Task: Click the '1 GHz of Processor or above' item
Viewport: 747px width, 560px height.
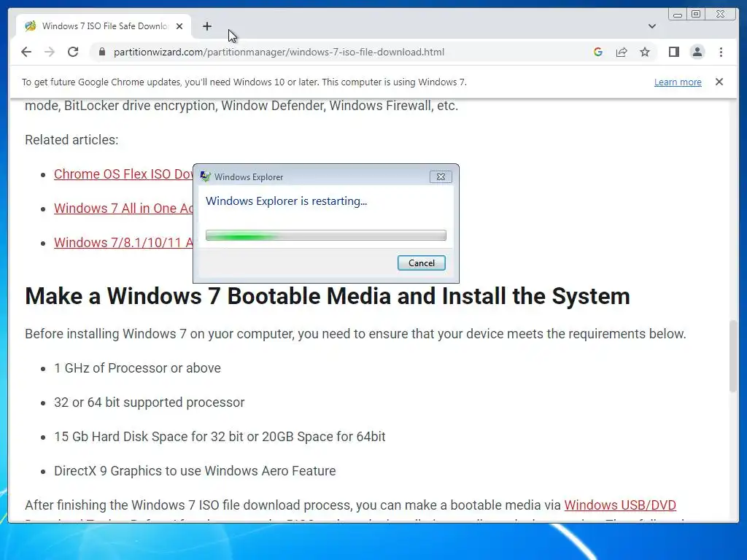Action: tap(137, 368)
